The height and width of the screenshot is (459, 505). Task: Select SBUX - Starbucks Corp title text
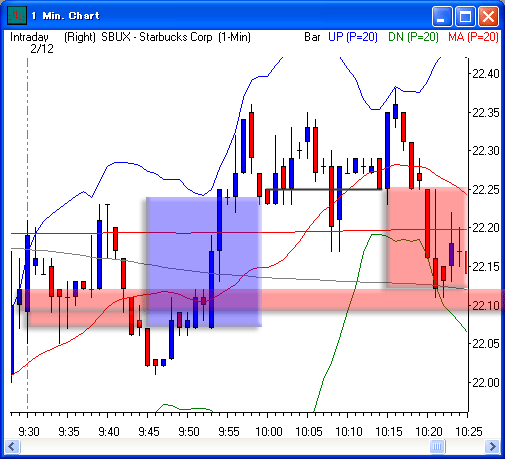157,37
